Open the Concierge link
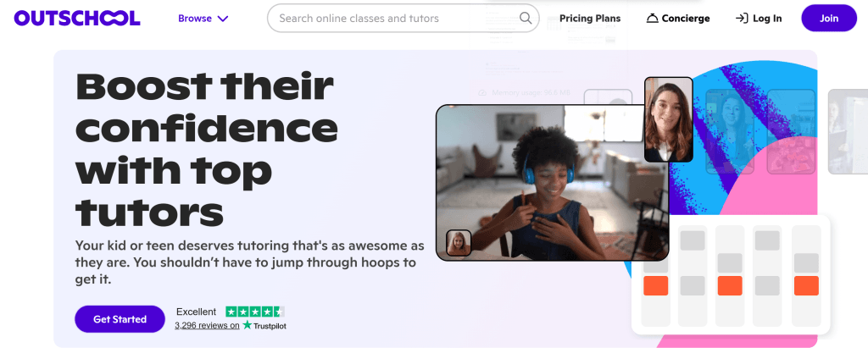Image resolution: width=868 pixels, height=353 pixels. tap(678, 19)
